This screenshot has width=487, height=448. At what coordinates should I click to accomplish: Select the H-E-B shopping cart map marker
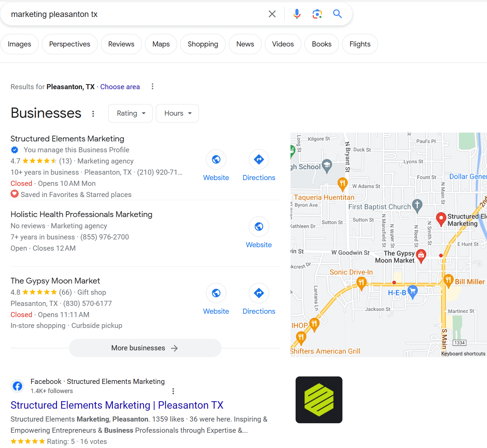point(412,292)
